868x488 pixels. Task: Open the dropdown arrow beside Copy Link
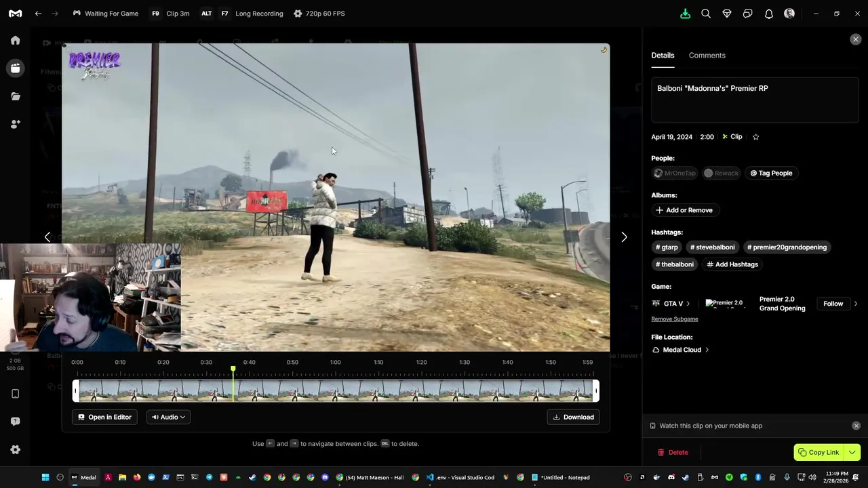point(852,452)
